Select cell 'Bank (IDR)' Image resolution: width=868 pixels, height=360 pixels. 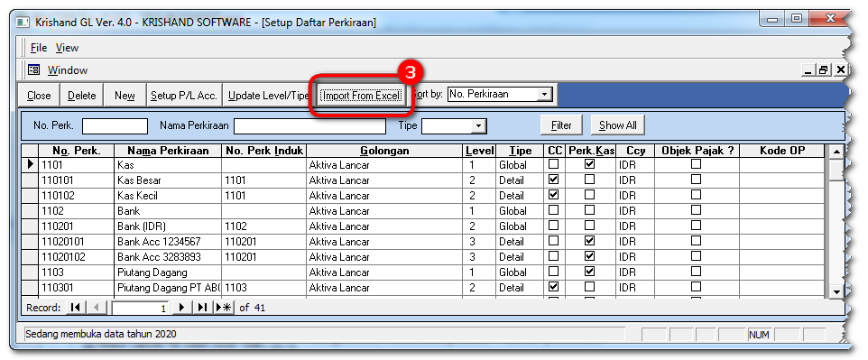pos(168,226)
